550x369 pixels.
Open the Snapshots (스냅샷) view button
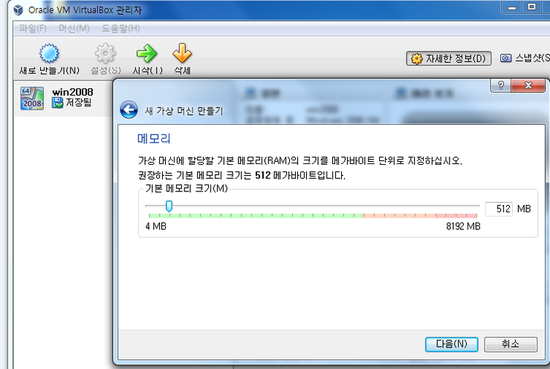point(524,58)
